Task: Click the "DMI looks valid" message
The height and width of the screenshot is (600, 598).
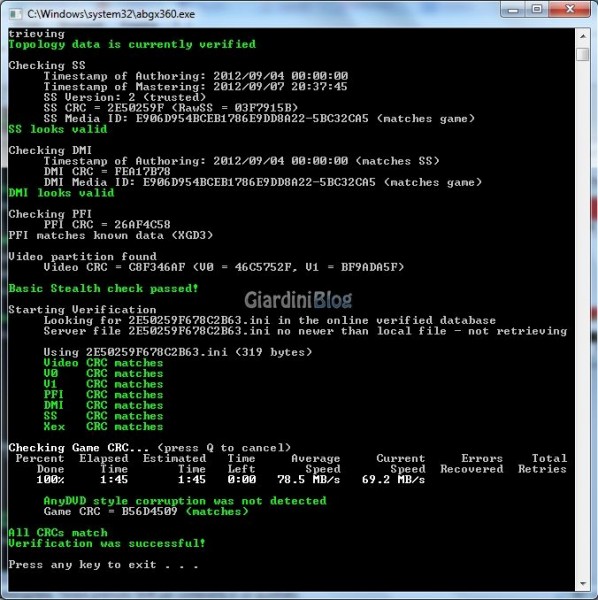Action: point(61,192)
